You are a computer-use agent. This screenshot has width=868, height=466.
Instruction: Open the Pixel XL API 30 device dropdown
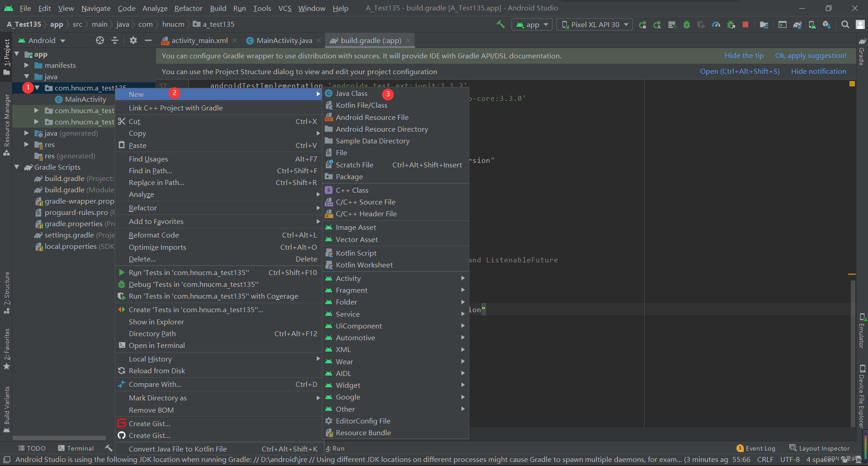[x=594, y=24]
